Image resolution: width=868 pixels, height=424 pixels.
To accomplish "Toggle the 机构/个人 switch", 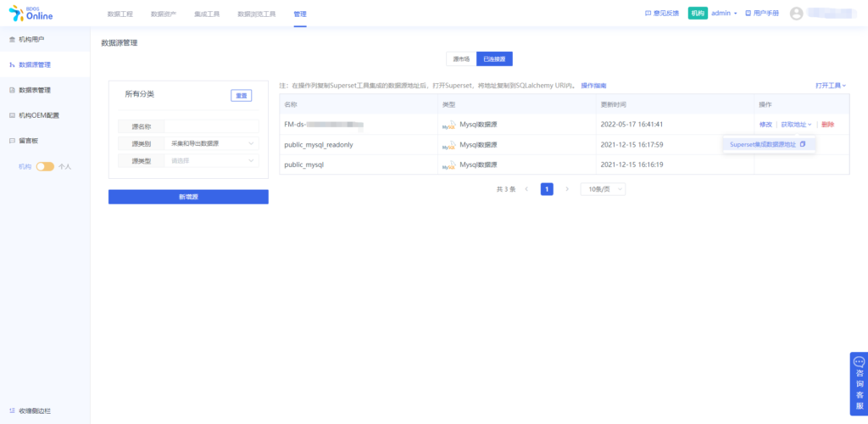I will point(45,166).
